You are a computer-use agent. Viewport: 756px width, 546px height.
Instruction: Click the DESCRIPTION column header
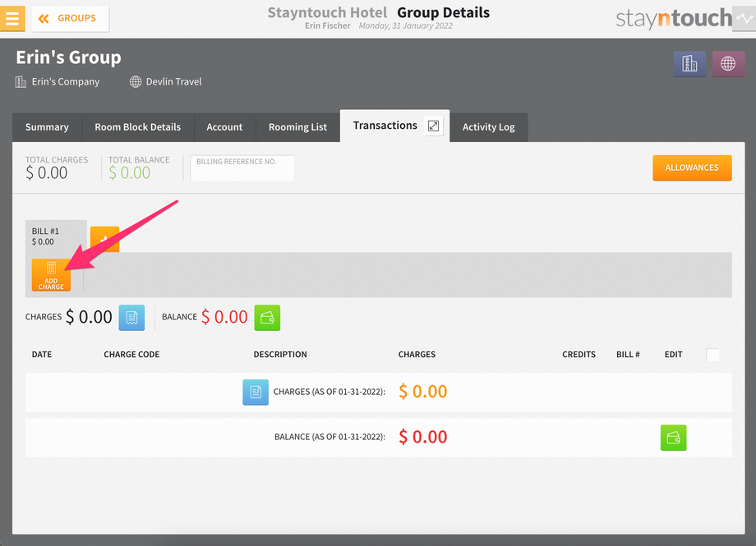(x=280, y=354)
